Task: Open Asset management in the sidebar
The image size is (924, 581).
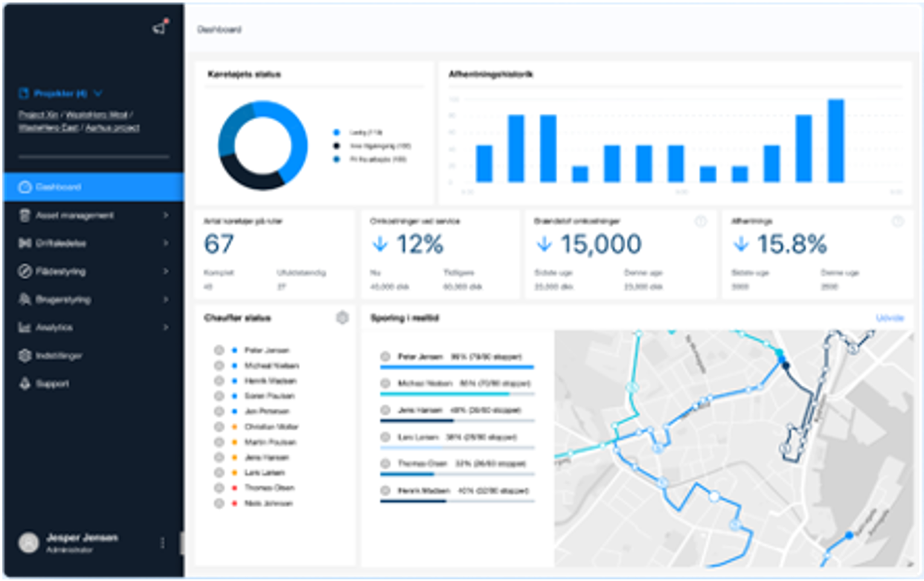Action: click(x=94, y=216)
